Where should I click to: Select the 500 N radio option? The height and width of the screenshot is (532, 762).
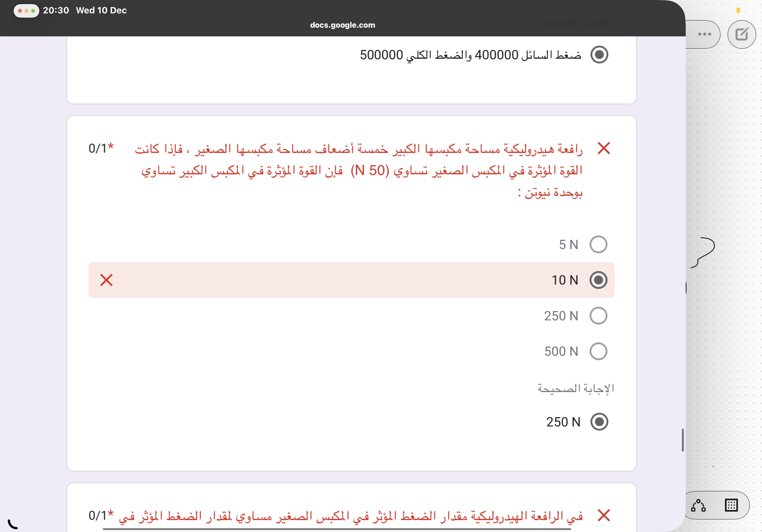[598, 351]
